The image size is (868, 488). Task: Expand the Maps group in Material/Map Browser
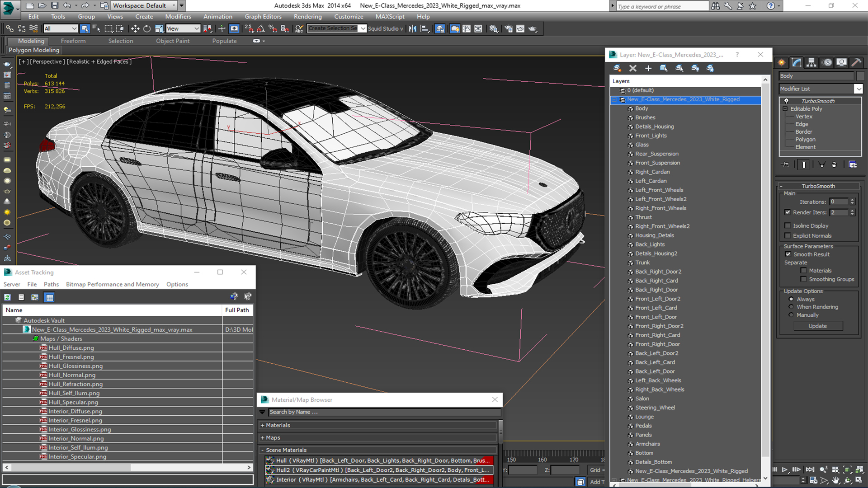click(262, 438)
